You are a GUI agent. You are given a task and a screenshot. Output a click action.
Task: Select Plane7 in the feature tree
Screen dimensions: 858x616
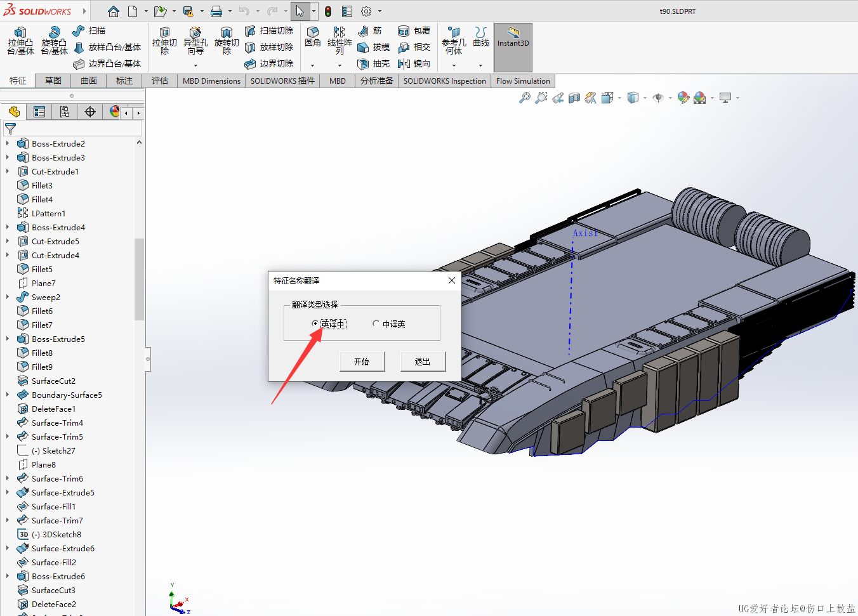(x=43, y=284)
